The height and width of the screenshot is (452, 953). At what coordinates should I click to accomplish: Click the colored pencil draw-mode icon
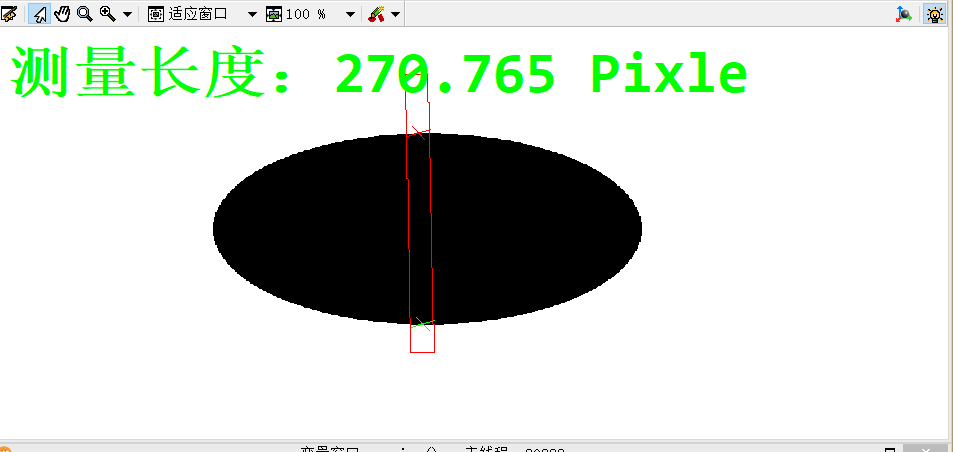coord(376,15)
